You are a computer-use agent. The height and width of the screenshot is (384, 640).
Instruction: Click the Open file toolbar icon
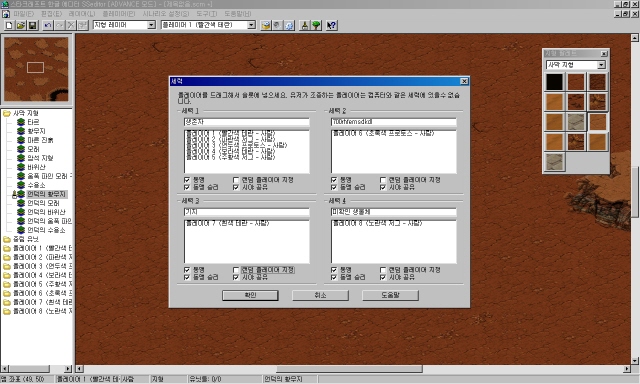point(20,25)
